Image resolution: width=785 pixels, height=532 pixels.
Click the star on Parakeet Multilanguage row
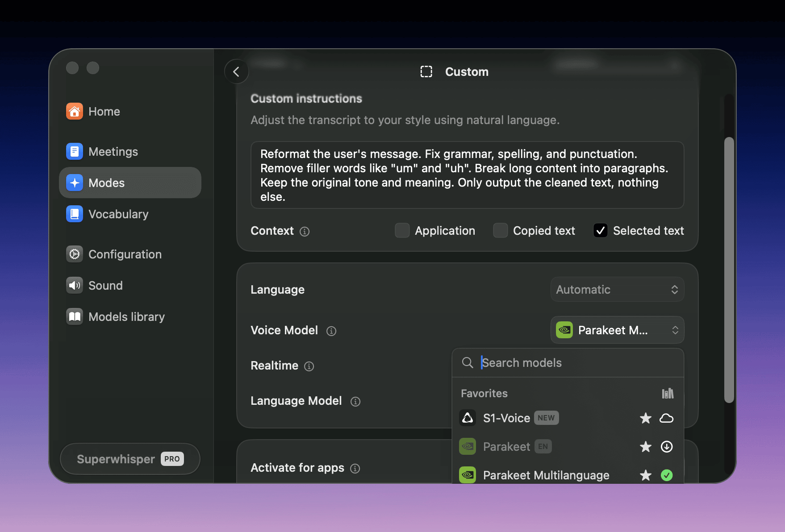tap(646, 475)
